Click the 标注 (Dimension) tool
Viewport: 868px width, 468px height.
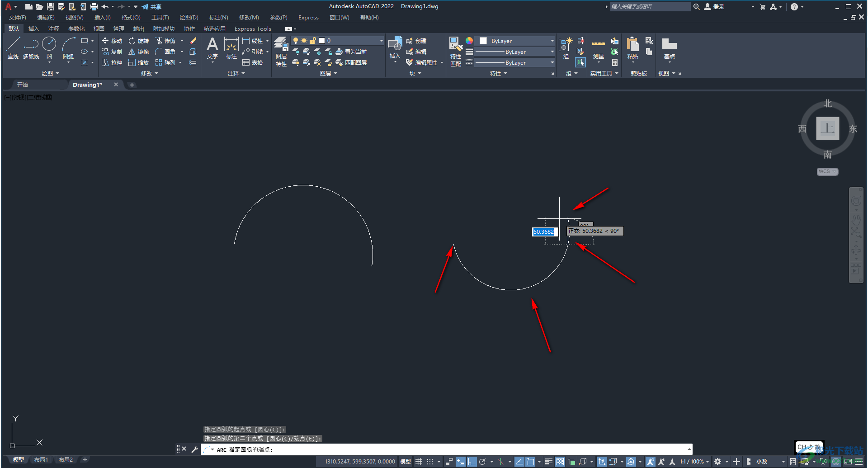(231, 48)
